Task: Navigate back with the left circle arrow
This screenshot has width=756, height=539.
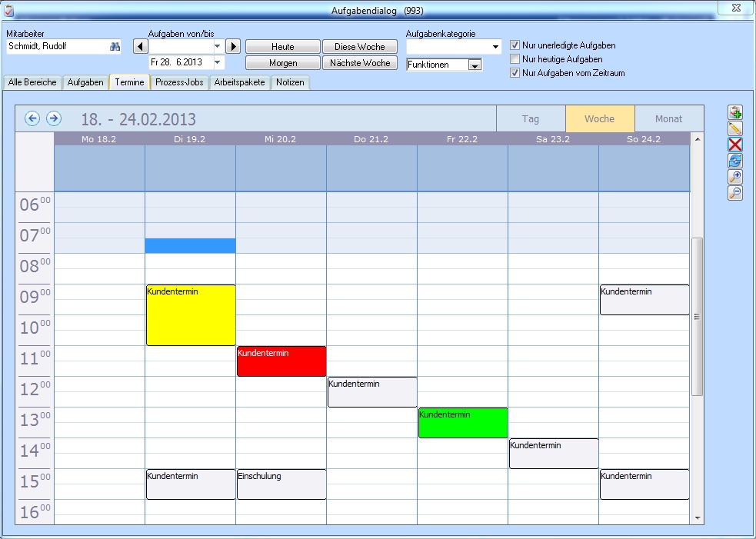Action: coord(31,118)
